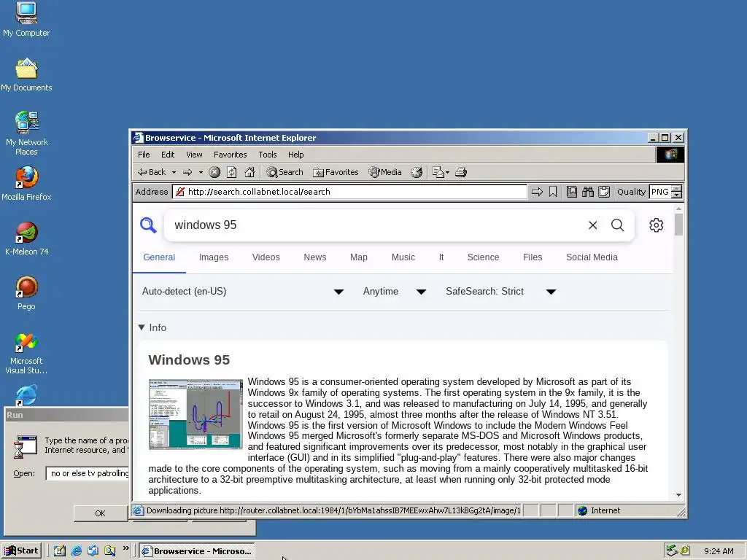Open the Edit menu
Screen dimensions: 747x560
coord(168,155)
